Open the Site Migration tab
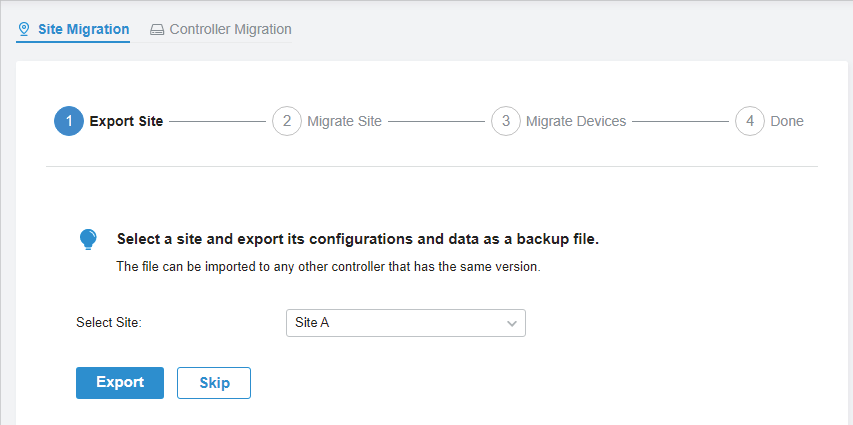The height and width of the screenshot is (425, 853). (83, 29)
